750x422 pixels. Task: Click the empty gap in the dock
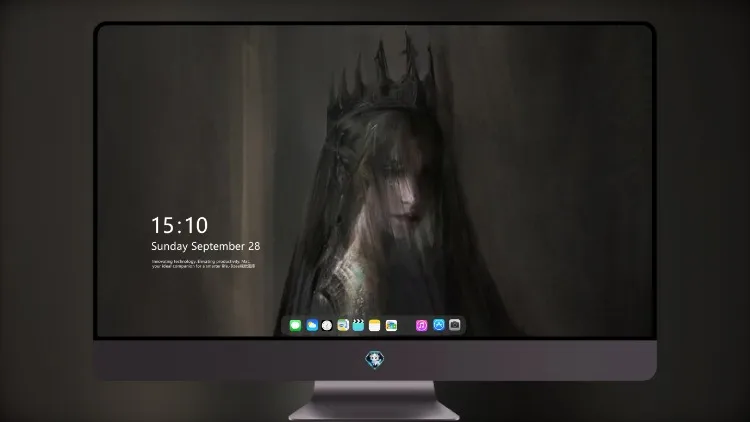point(407,325)
